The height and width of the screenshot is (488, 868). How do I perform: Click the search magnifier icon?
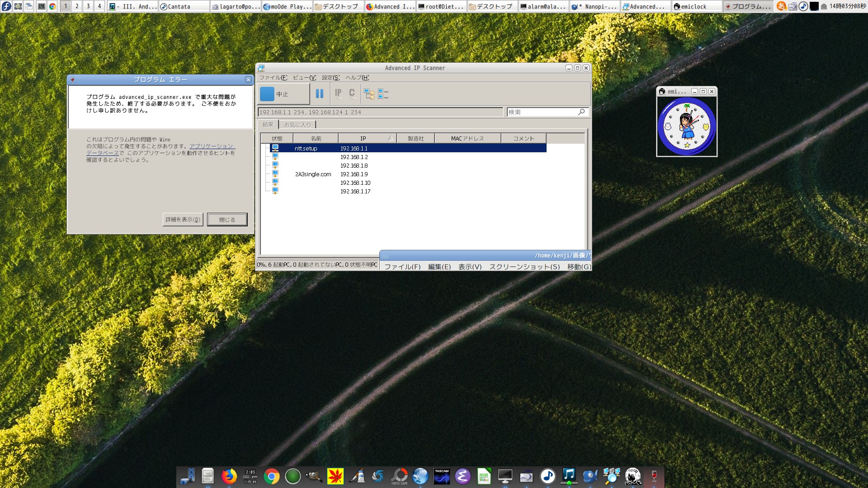[581, 112]
